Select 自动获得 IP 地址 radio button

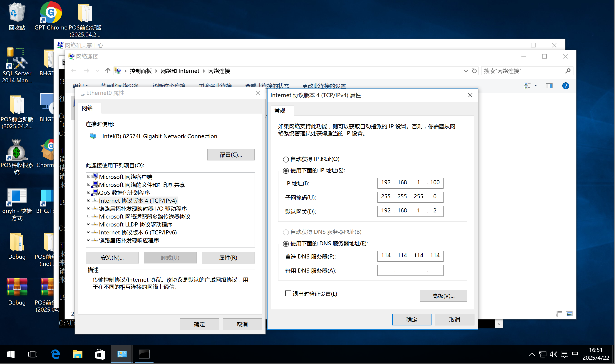[x=286, y=159]
